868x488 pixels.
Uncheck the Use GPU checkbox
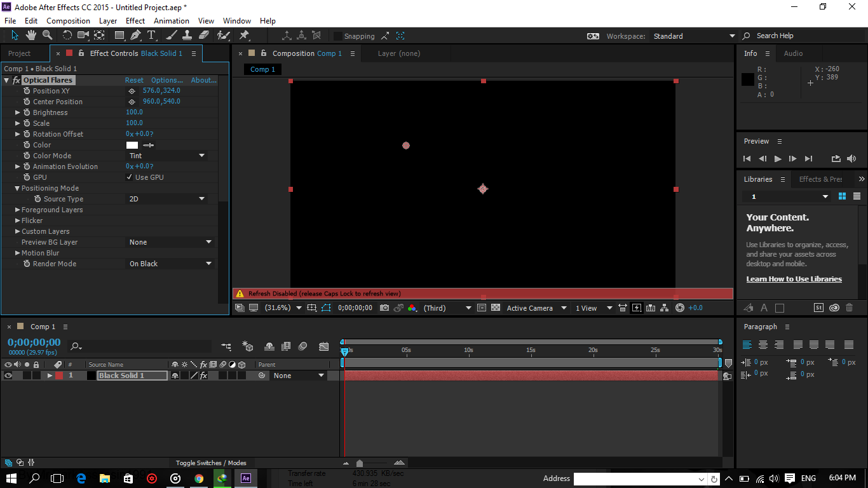click(x=130, y=177)
